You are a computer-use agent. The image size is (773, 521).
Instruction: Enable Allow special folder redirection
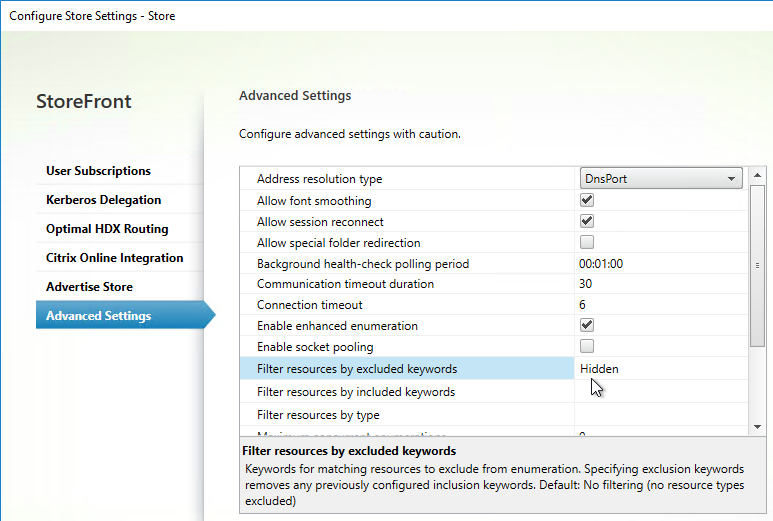[587, 242]
